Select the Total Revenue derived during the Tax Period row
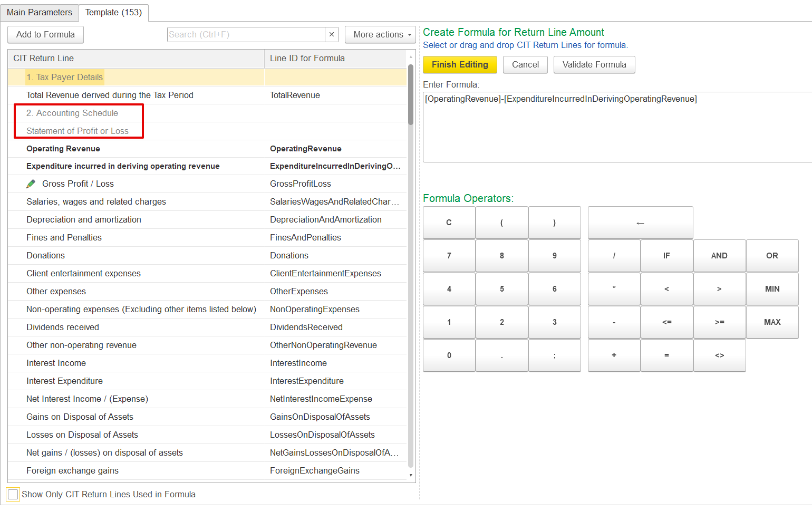 pyautogui.click(x=207, y=95)
